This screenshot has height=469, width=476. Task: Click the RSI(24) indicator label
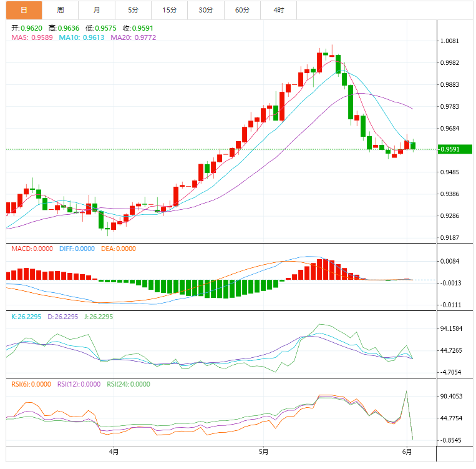129,384
